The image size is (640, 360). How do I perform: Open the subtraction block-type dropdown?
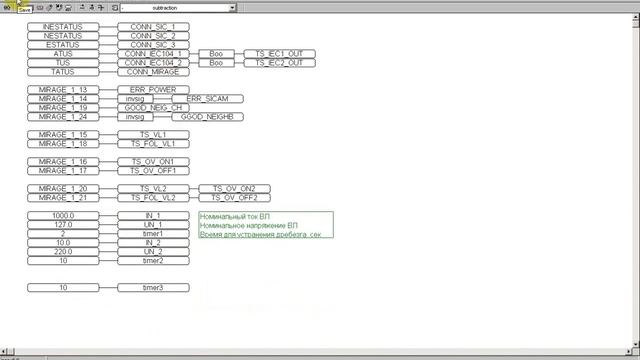(232, 8)
